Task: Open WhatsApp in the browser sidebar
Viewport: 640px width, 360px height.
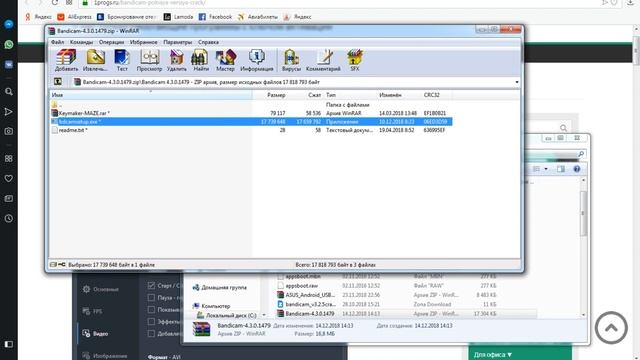Action: coord(9,44)
